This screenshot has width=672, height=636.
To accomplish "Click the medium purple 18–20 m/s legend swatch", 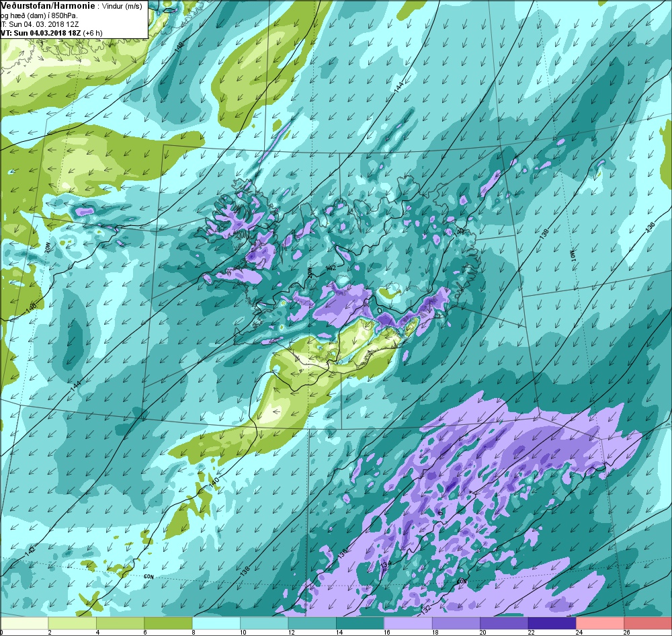I will coord(456,623).
